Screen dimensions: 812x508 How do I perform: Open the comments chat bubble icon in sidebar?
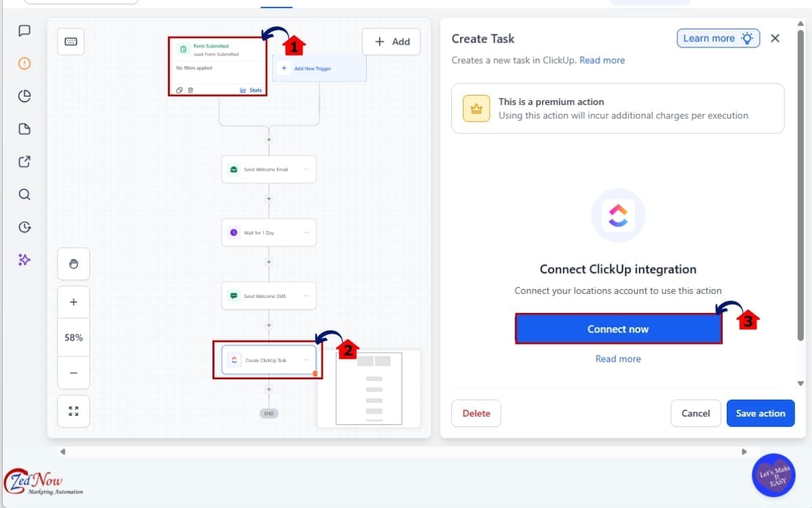tap(24, 30)
